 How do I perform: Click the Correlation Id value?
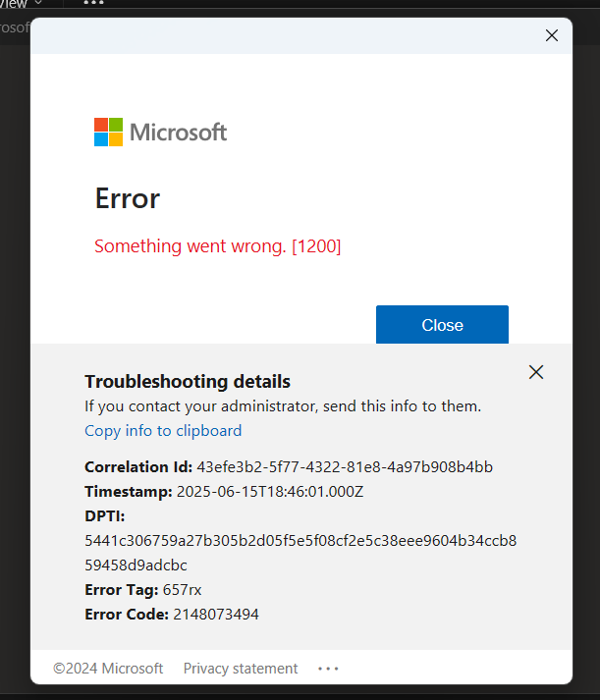click(x=345, y=466)
